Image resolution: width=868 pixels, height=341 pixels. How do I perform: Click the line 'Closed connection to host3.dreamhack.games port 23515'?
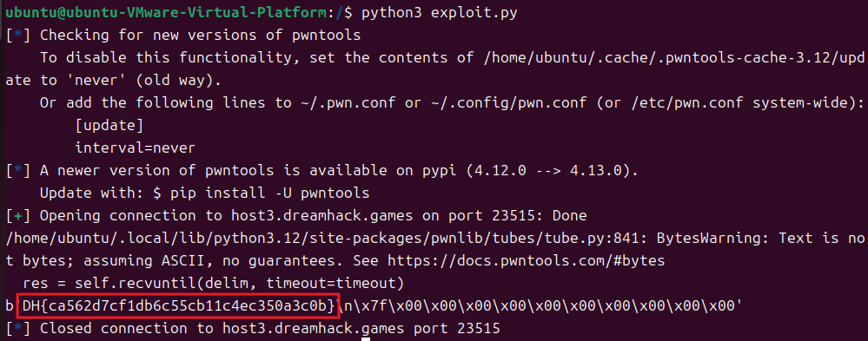270,329
